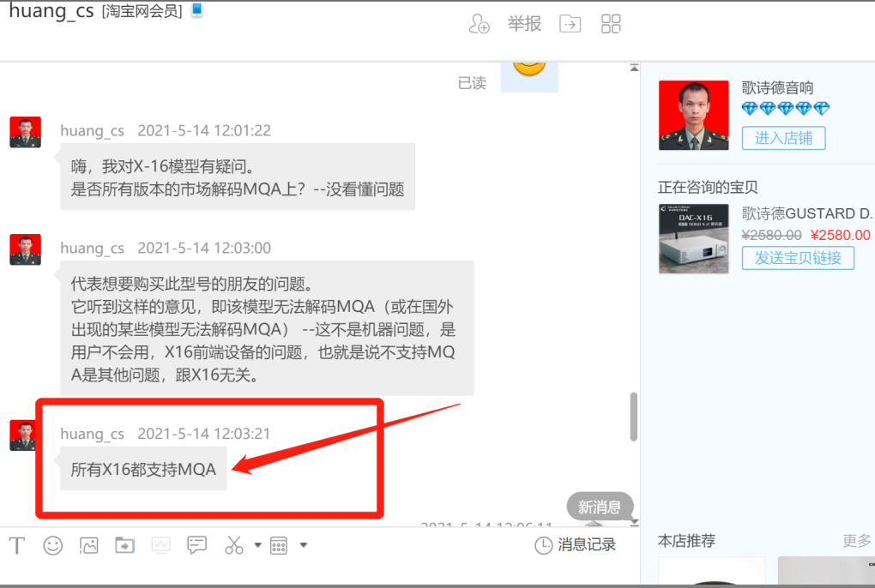Click the 正在咨询的宝贝 heading
Viewport: 875px width, 588px height.
(x=708, y=187)
